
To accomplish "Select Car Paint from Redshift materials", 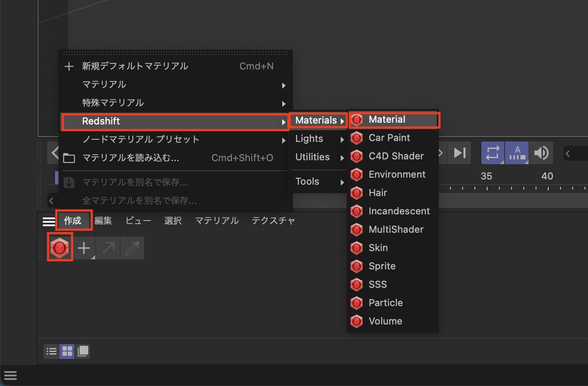I will [x=389, y=138].
